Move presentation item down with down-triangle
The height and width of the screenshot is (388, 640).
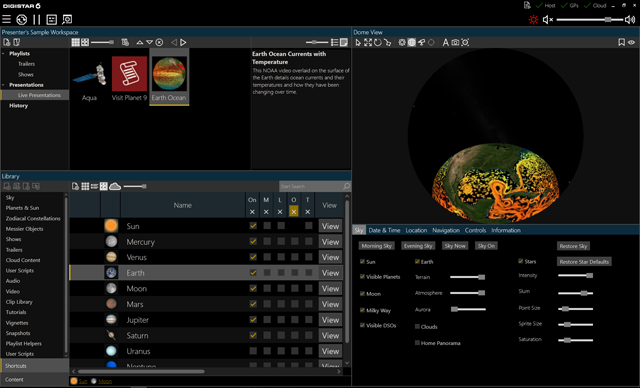[149, 42]
